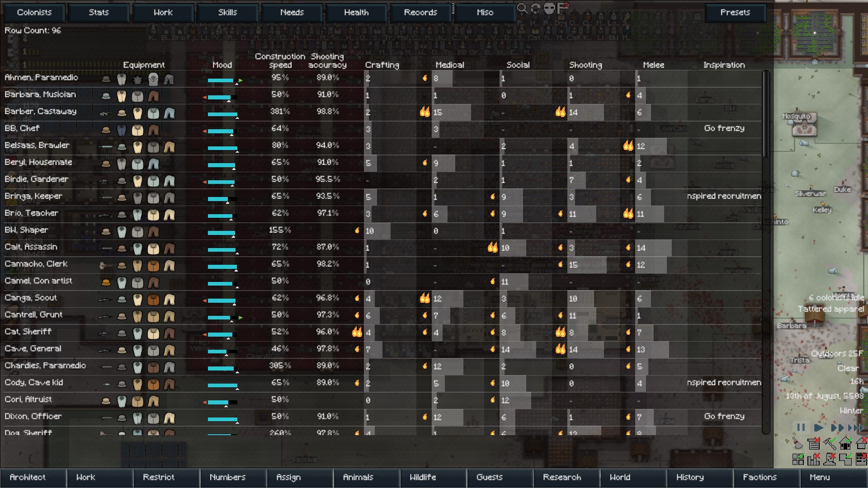
Task: Set fast speed with the double arrow
Action: click(x=837, y=427)
